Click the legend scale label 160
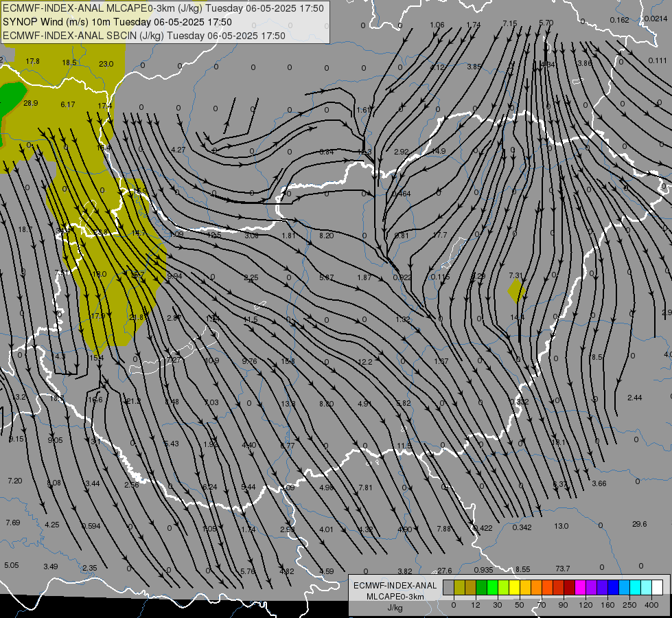This screenshot has width=672, height=618. (607, 605)
